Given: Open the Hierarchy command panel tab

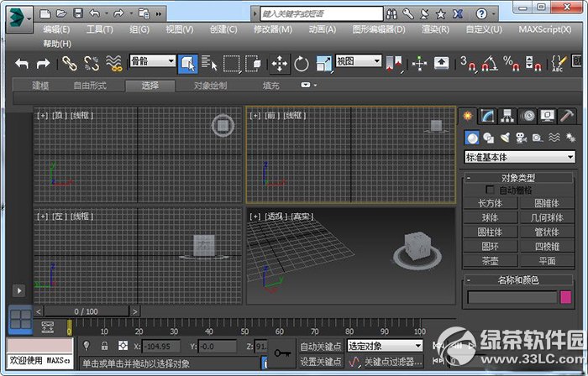Looking at the screenshot, I should [507, 116].
